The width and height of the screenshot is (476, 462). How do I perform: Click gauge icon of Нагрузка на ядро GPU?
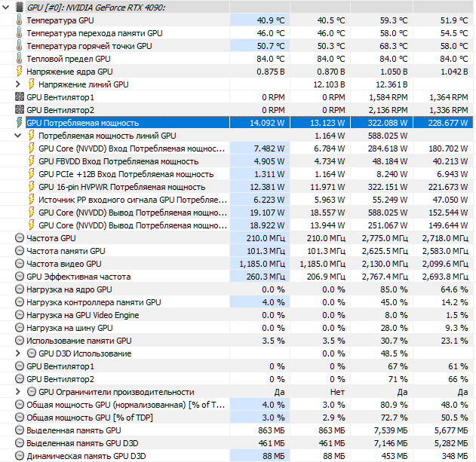[x=20, y=289]
